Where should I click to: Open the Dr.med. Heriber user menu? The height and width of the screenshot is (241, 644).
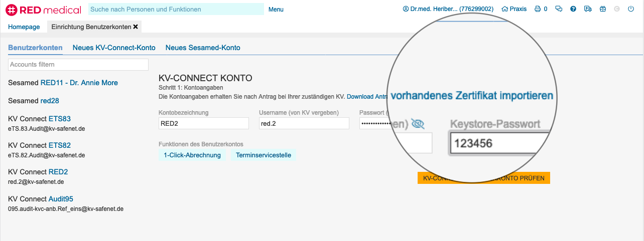point(448,9)
